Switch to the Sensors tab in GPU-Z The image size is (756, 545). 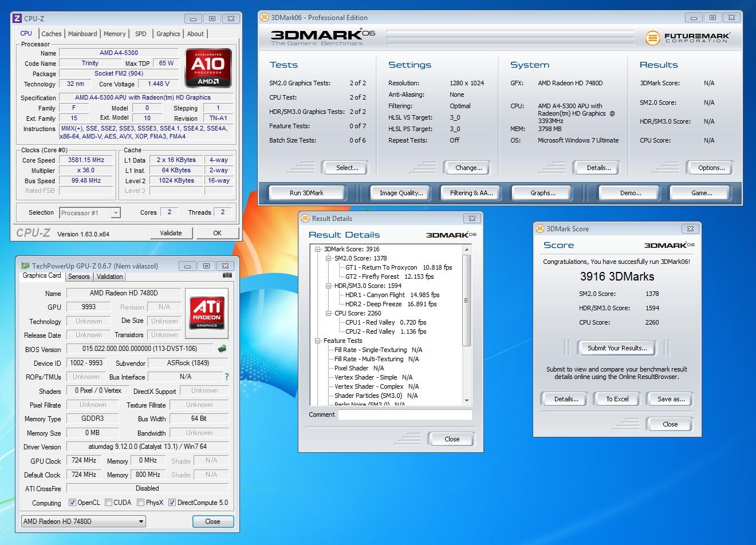[x=79, y=277]
